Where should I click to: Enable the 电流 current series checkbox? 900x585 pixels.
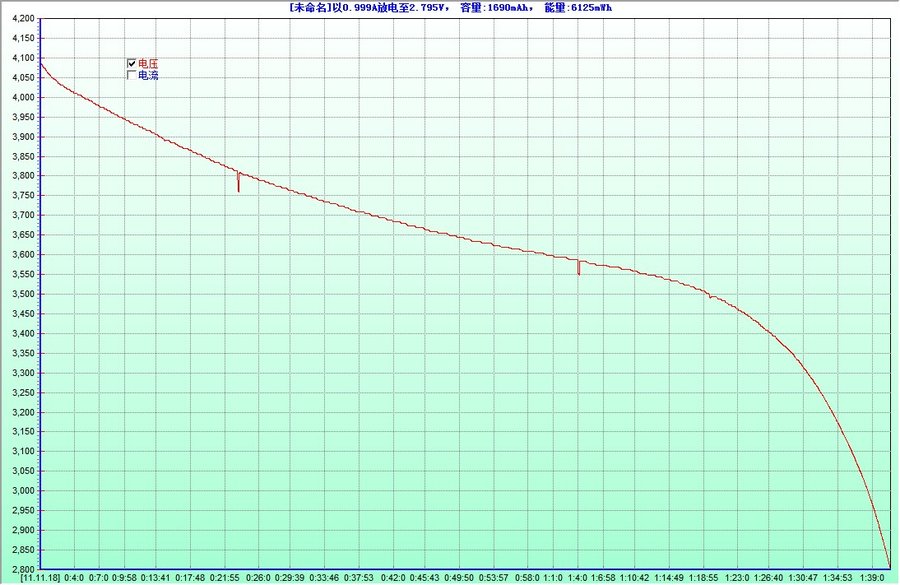131,74
